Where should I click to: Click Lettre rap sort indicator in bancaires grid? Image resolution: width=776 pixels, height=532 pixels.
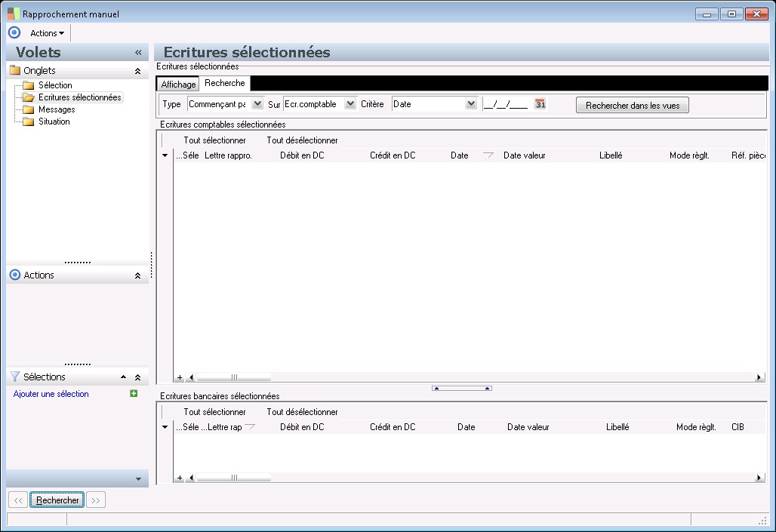click(x=249, y=426)
